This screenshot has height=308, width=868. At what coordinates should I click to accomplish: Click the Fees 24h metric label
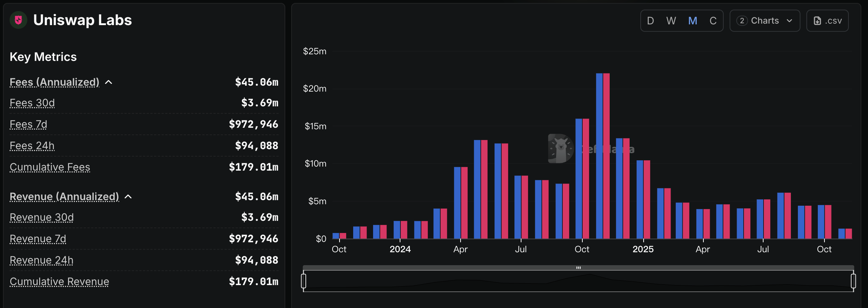point(32,146)
